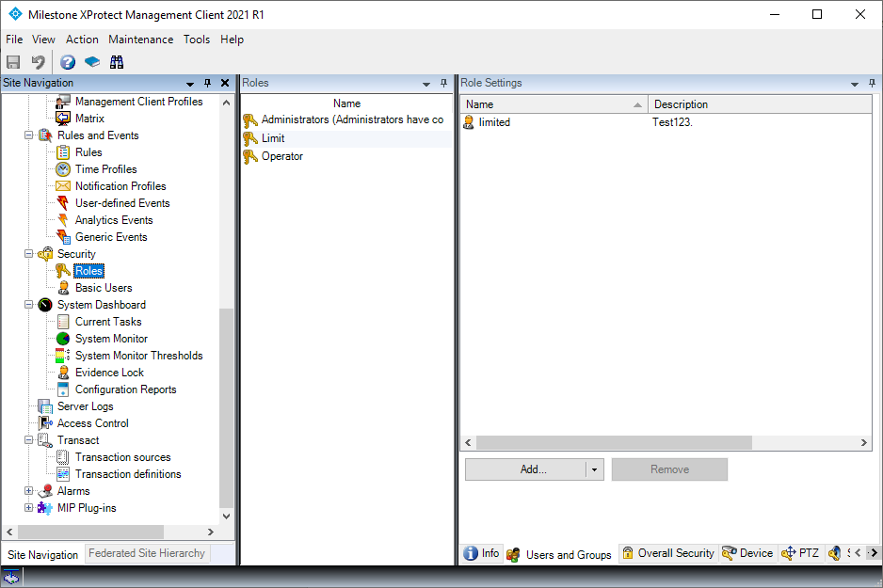Image resolution: width=883 pixels, height=588 pixels.
Task: Collapse the Security tree node
Action: tap(28, 253)
